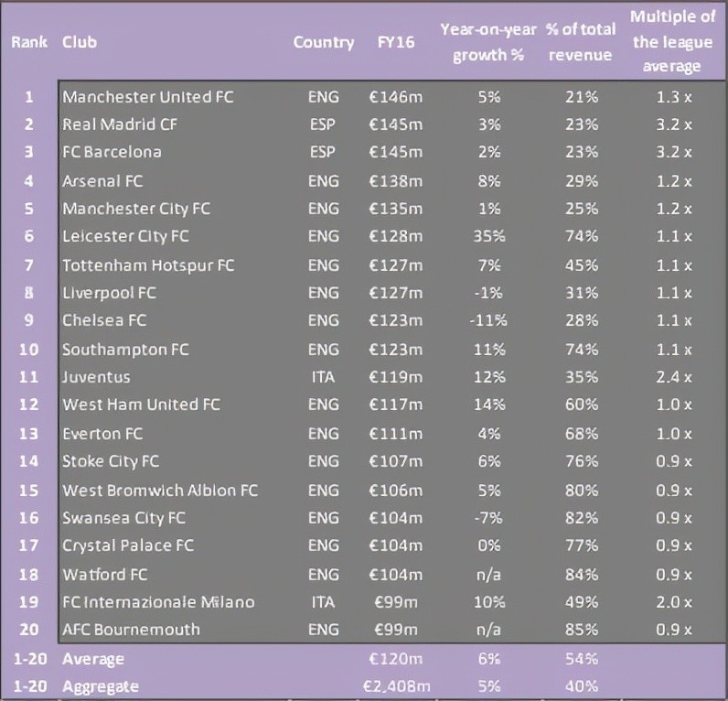Image resolution: width=728 pixels, height=701 pixels.
Task: Select Watford FC's n/a growth cell
Action: [488, 575]
